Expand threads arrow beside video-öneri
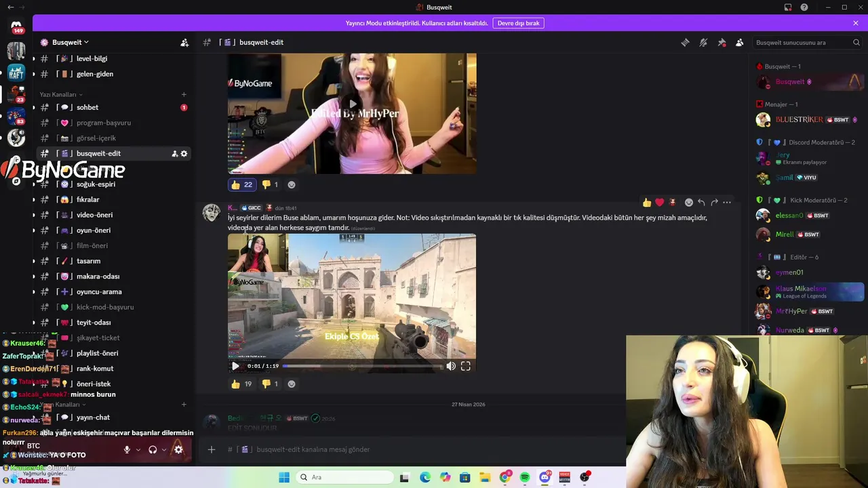This screenshot has height=488, width=868. tap(34, 215)
